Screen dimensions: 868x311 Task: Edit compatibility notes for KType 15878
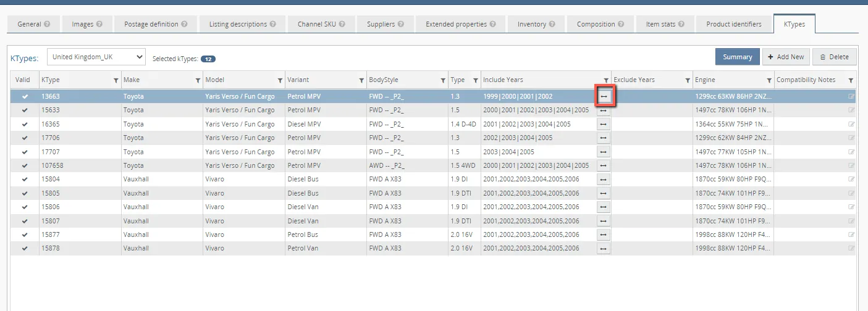point(851,248)
